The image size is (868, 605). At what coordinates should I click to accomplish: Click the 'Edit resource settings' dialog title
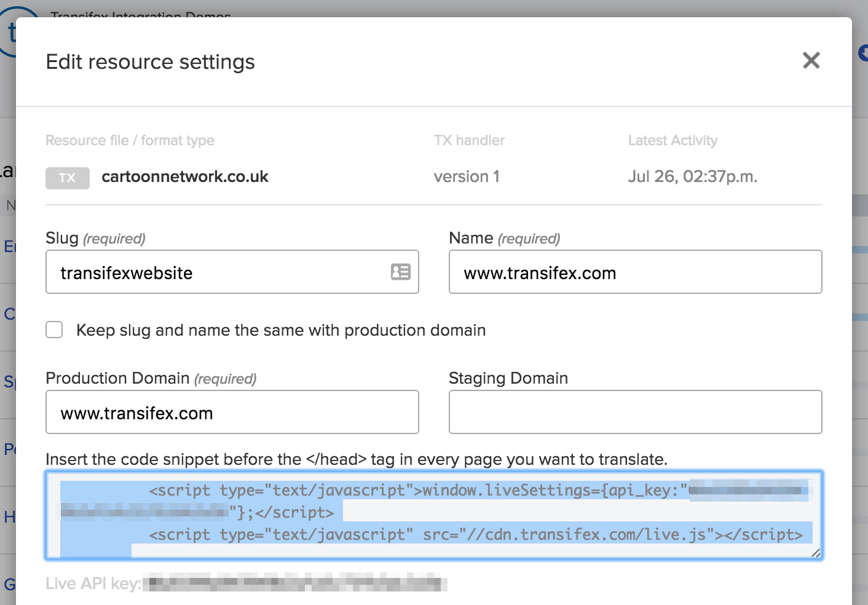pyautogui.click(x=150, y=62)
